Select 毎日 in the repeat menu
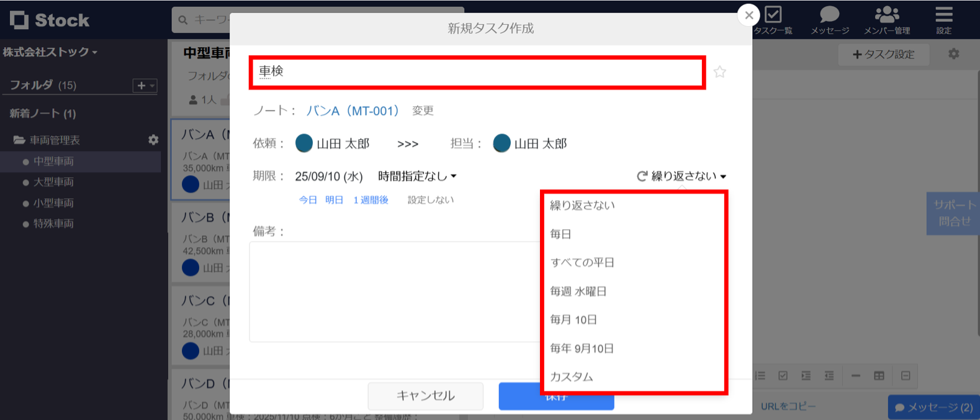Screen dimensions: 980x420 pyautogui.click(x=633, y=234)
